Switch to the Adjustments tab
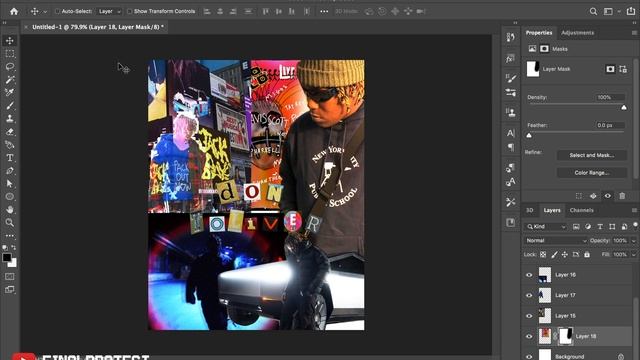640x360 pixels. [578, 33]
